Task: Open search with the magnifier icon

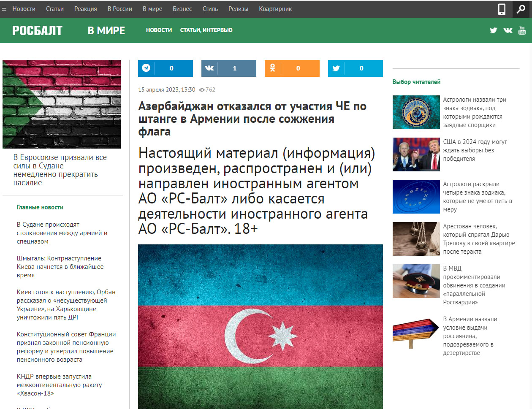Action: coord(521,9)
